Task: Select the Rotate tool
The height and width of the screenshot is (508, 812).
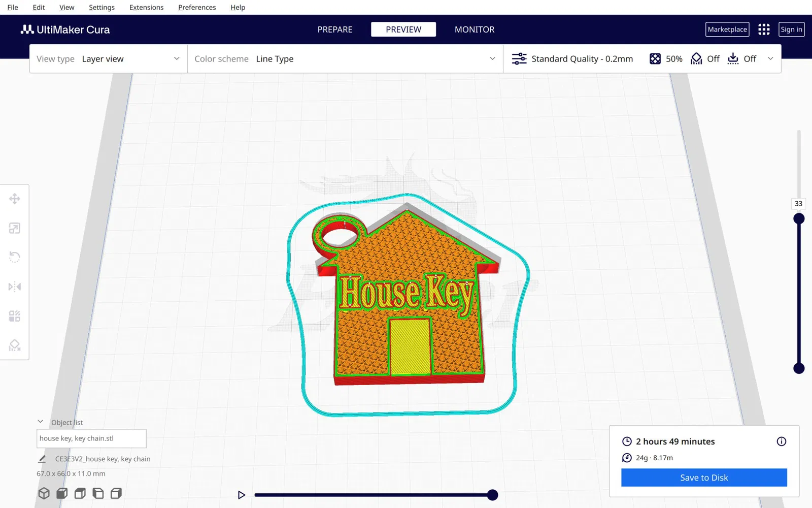Action: pyautogui.click(x=15, y=257)
